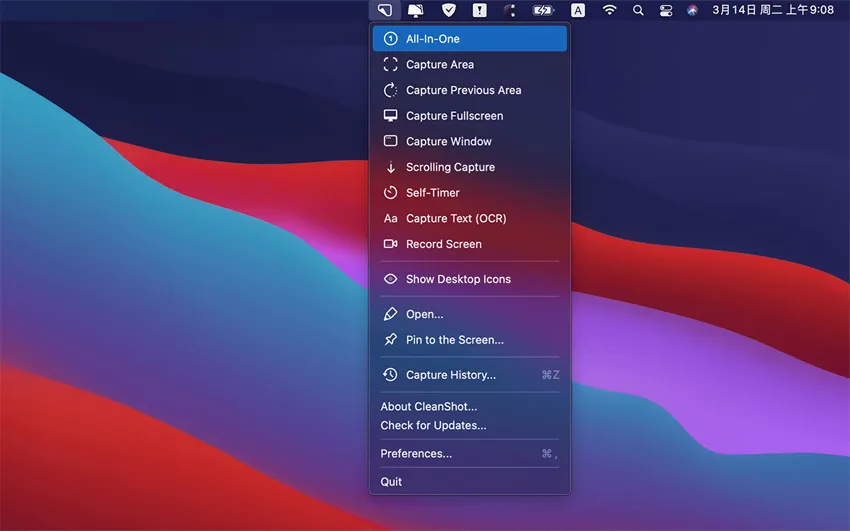The height and width of the screenshot is (531, 850).
Task: Click the Scrolling Capture arrow icon
Action: [390, 167]
